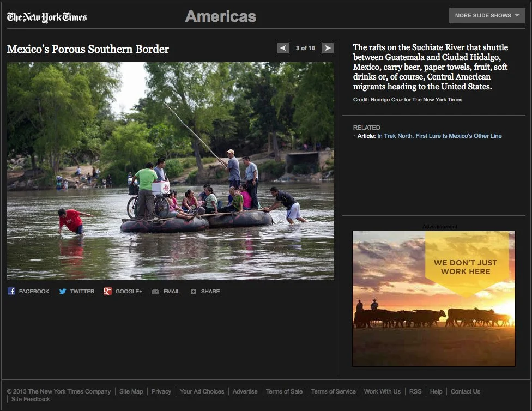Open Your Ad Choices
Image resolution: width=532 pixels, height=411 pixels.
pos(202,391)
